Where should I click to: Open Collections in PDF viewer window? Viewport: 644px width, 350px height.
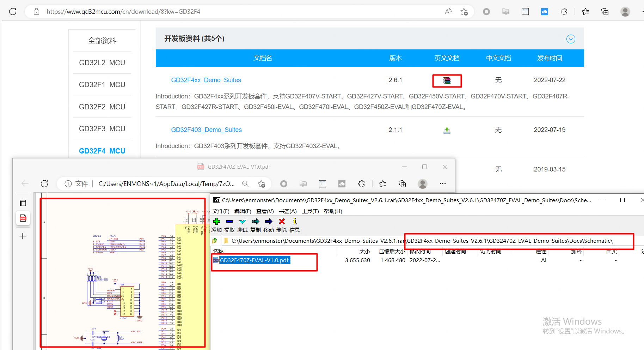pyautogui.click(x=402, y=184)
